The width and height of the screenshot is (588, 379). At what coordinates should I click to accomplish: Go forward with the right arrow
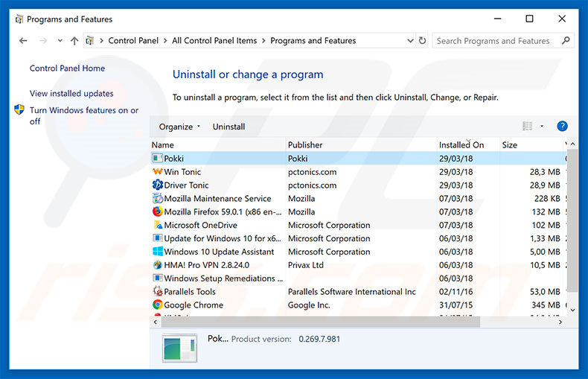pyautogui.click(x=43, y=40)
